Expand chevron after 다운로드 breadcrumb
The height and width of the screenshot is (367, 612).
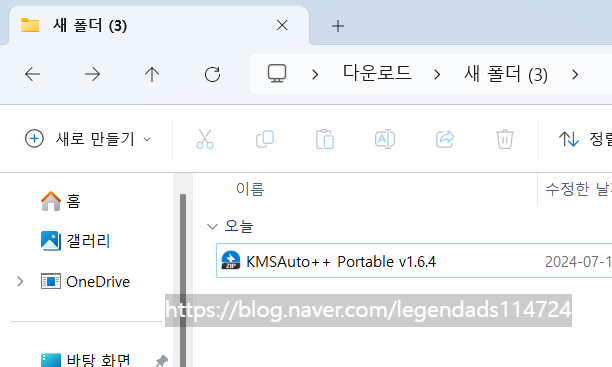[x=437, y=75]
